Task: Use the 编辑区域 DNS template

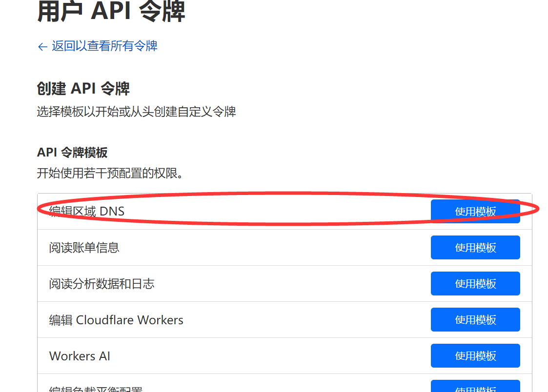Action: [x=475, y=212]
